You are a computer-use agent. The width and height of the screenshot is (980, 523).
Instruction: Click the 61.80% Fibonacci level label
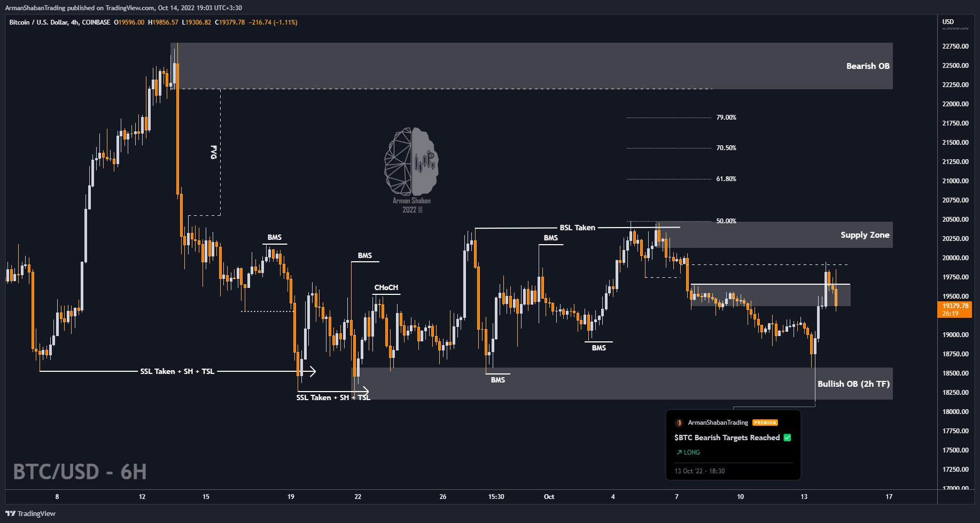(x=726, y=179)
